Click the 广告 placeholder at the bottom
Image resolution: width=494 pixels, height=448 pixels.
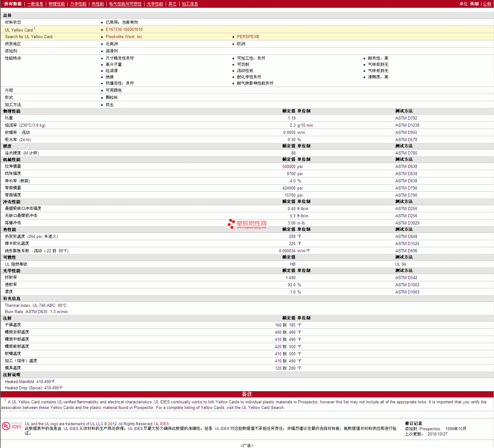(247, 446)
